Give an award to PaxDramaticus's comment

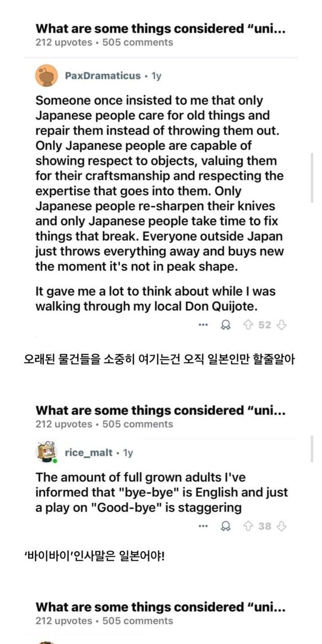click(226, 325)
